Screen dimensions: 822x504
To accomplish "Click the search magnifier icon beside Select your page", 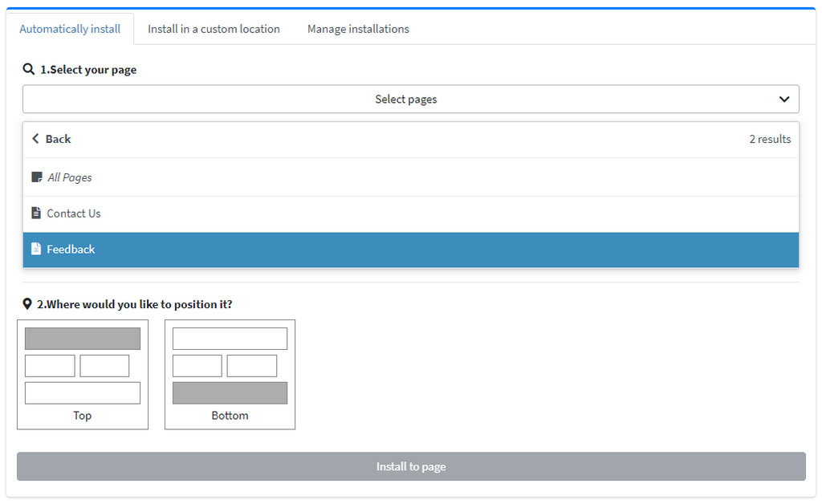I will click(29, 70).
